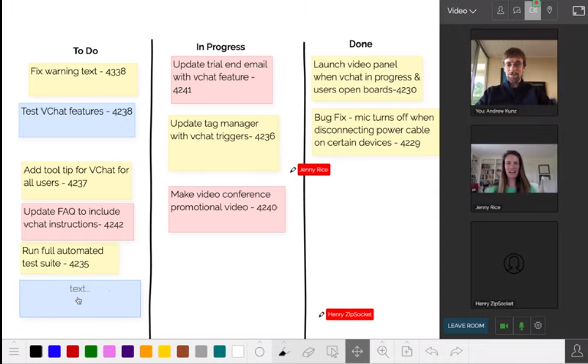588x364 pixels.
Task: Select the 'Fix warning text - 4338' note
Action: coord(83,79)
